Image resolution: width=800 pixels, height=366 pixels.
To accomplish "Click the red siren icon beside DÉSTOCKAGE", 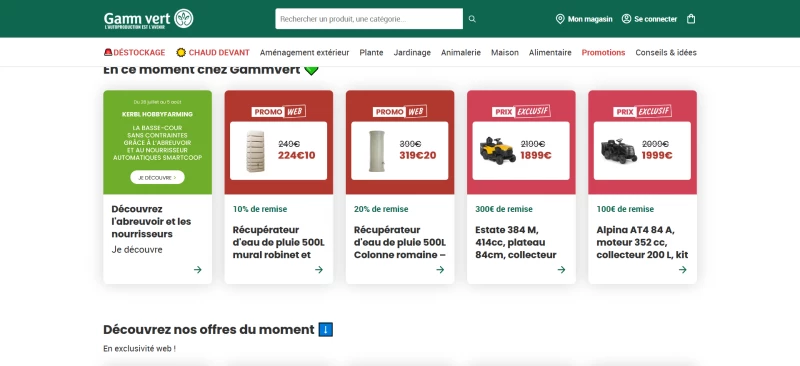I will click(x=108, y=52).
